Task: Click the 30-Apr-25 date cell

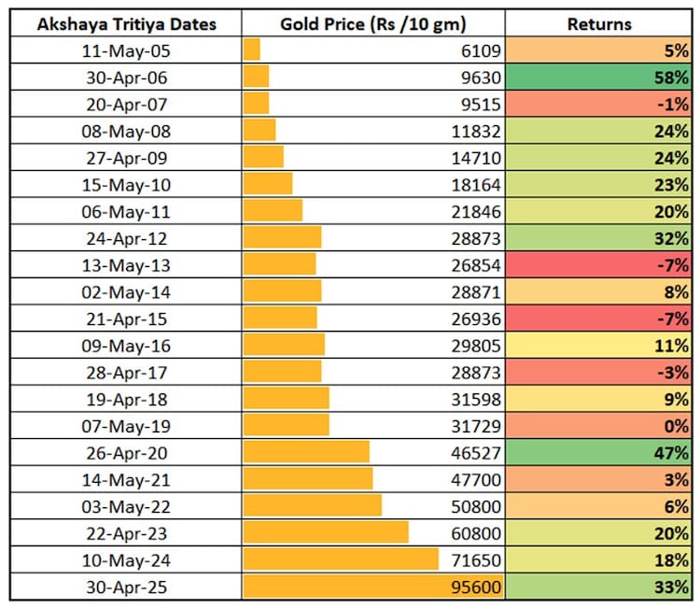Action: 126,587
